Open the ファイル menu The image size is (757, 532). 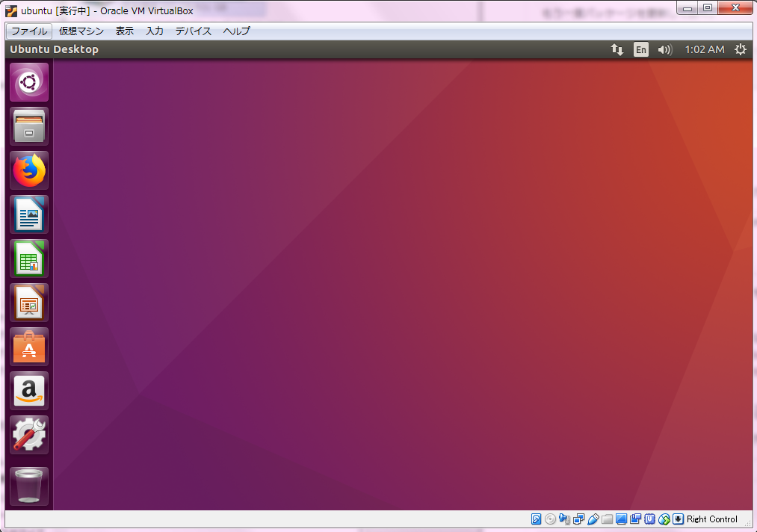[x=29, y=31]
